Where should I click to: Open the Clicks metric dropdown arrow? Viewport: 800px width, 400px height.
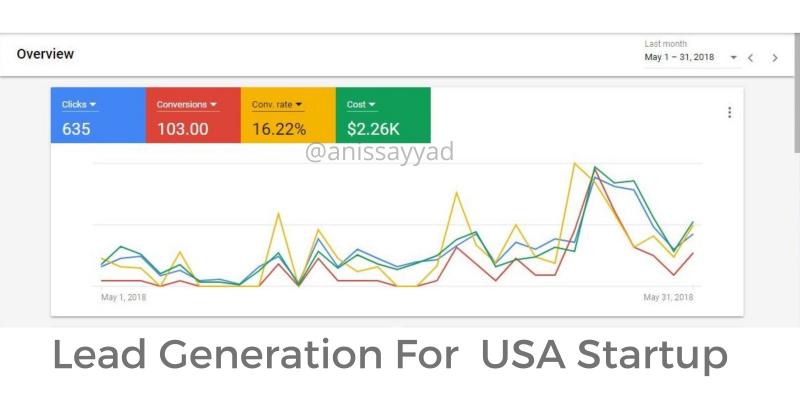click(x=93, y=104)
